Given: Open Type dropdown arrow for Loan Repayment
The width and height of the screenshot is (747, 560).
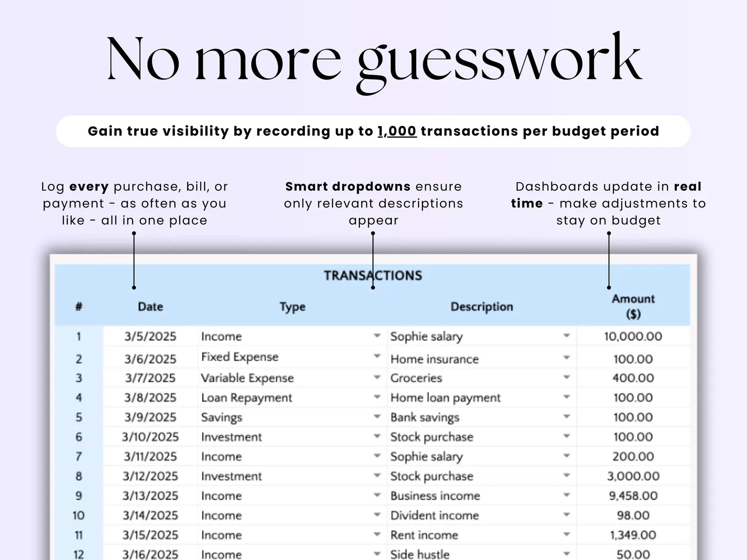Looking at the screenshot, I should (377, 397).
